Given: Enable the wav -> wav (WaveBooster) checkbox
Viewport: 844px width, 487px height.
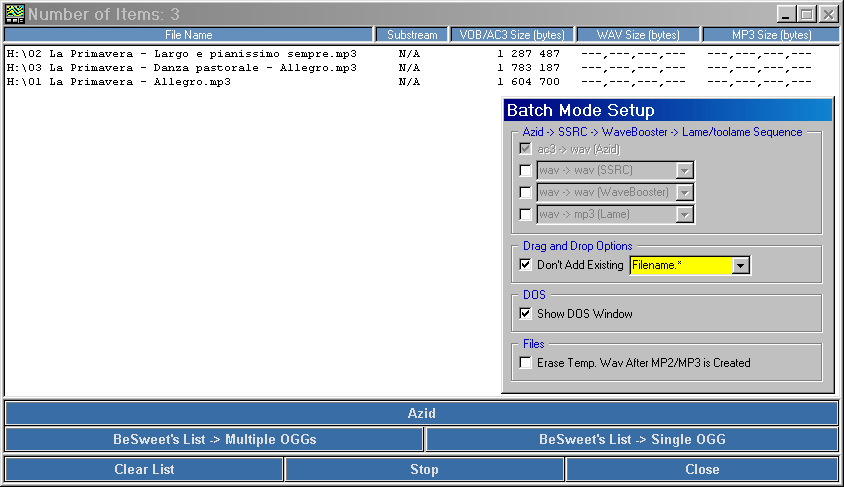Looking at the screenshot, I should coord(525,192).
